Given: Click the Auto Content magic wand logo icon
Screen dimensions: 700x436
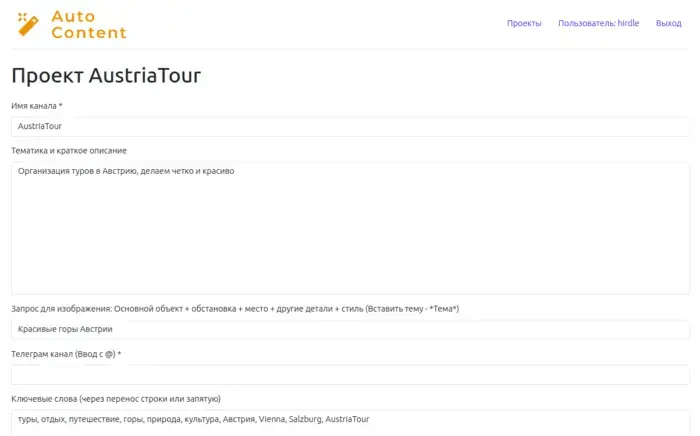Looking at the screenshot, I should (28, 24).
